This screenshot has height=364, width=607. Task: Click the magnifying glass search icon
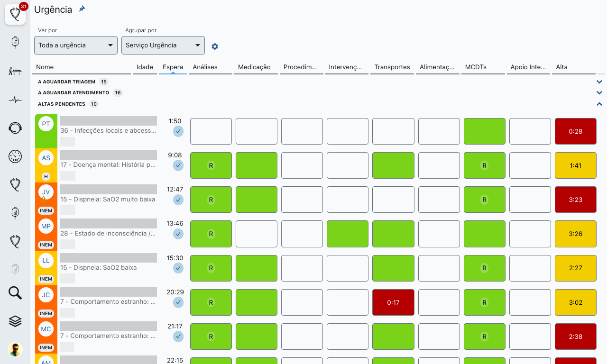tap(15, 293)
